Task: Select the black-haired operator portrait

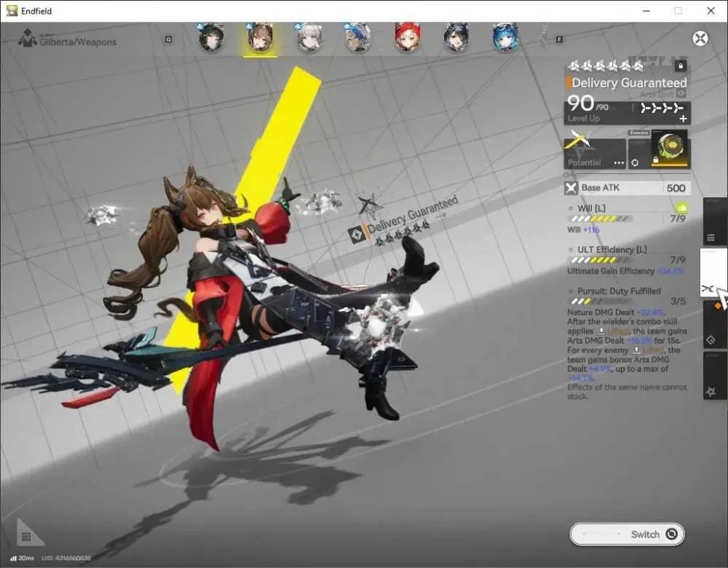Action: (x=456, y=37)
